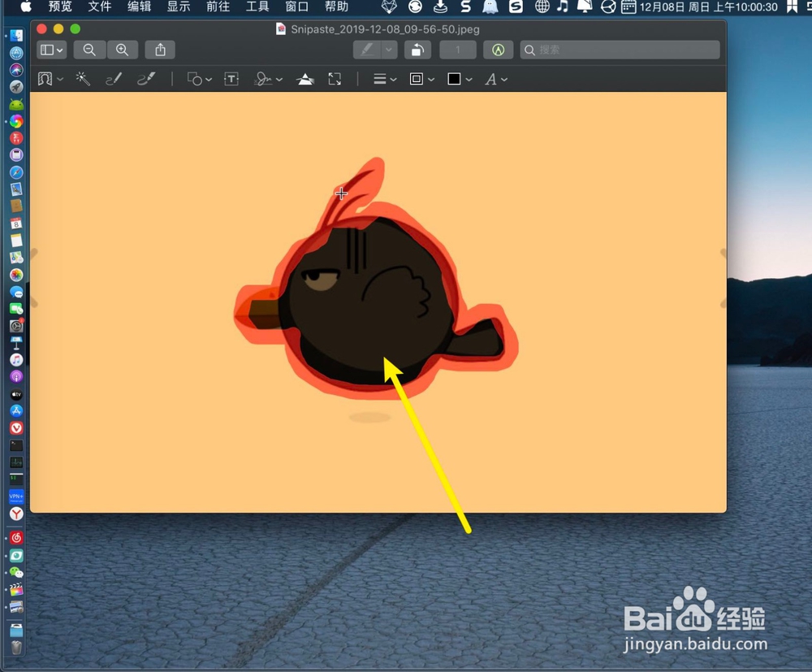
Task: Open Messages from the Dock
Action: tap(16, 292)
